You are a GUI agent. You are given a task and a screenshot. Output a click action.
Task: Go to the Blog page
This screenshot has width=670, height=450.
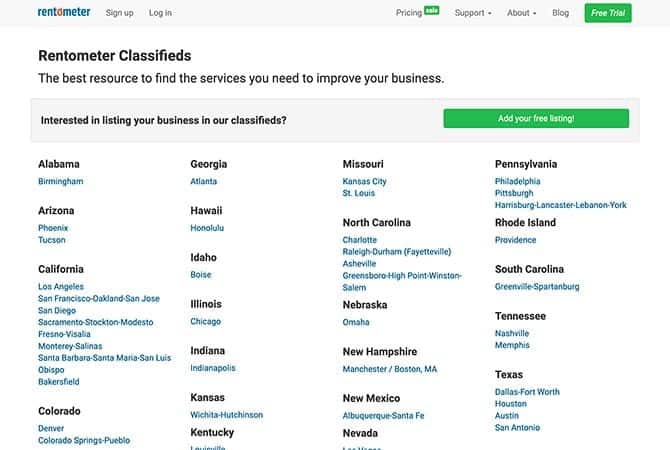coord(560,13)
